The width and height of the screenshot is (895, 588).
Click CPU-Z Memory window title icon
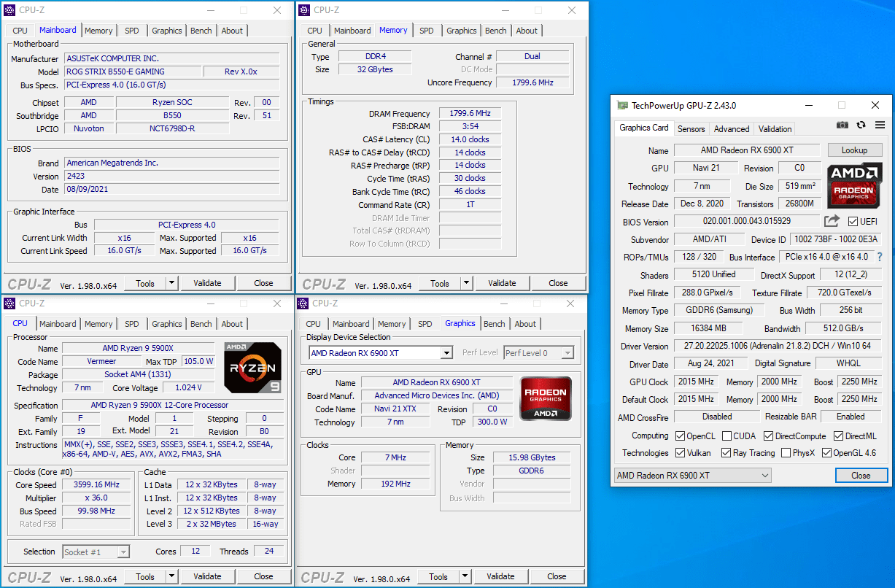point(305,10)
